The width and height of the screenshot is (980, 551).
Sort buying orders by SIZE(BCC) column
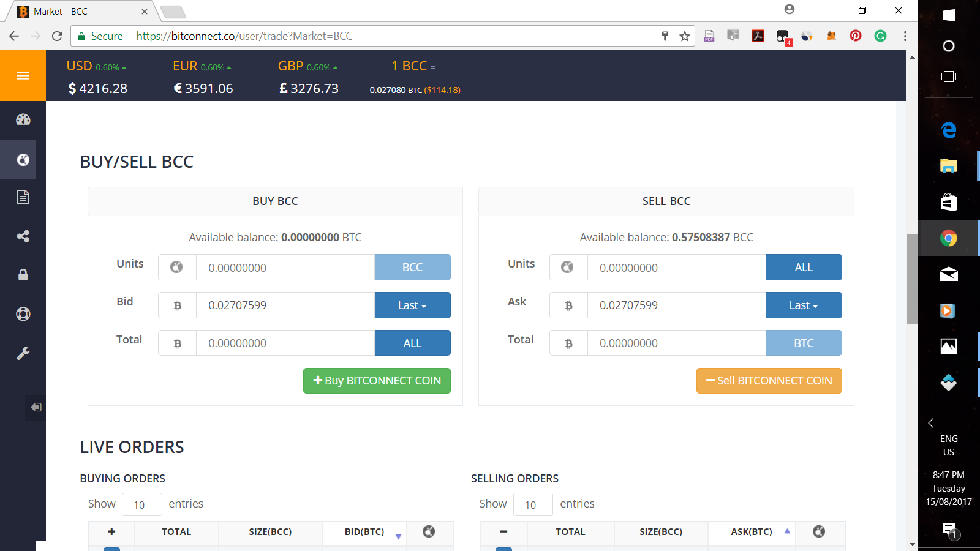[x=270, y=532]
